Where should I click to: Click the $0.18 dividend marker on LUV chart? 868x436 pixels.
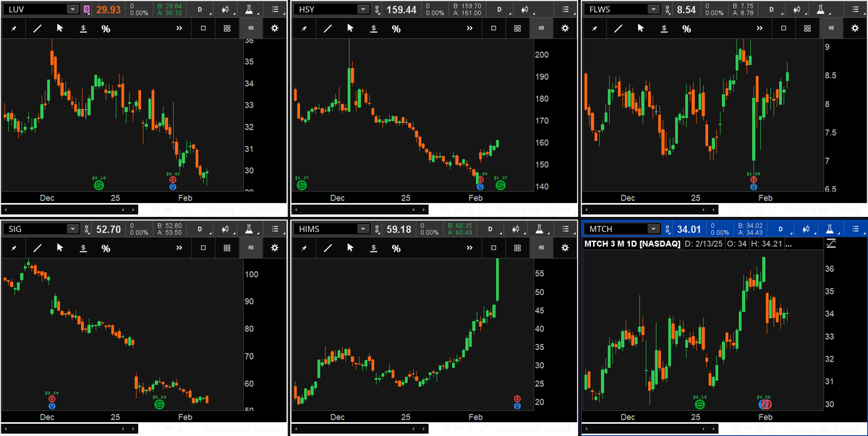pyautogui.click(x=99, y=185)
